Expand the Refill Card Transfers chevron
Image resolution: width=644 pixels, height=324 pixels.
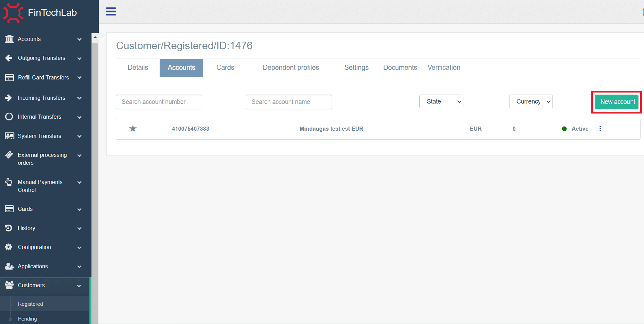[79, 78]
